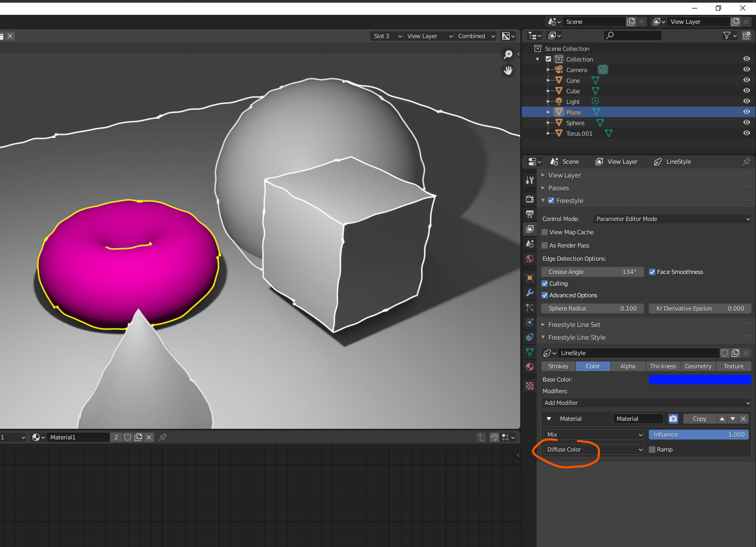Toggle the Collection checkbox in the outliner
This screenshot has width=756, height=547.
548,59
